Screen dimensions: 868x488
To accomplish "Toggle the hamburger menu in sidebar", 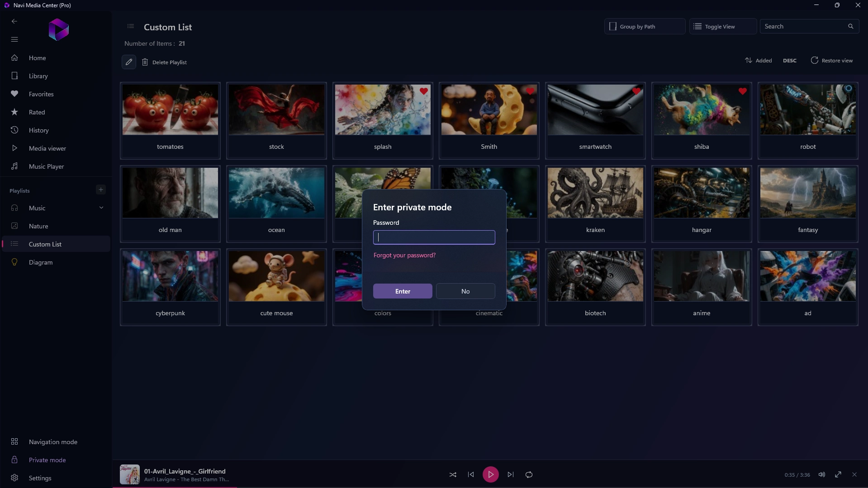I will coord(14,39).
